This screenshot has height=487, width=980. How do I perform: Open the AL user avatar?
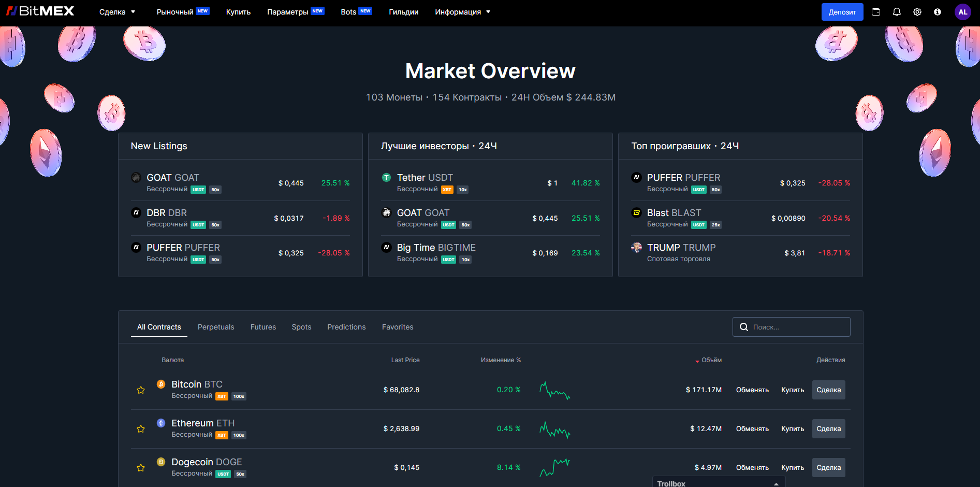point(963,12)
